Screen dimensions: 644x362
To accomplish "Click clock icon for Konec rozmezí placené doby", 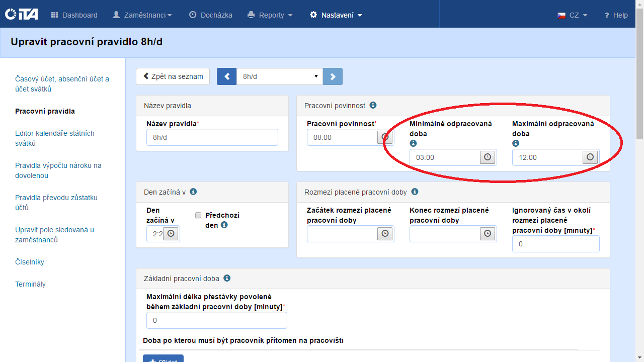I will click(488, 234).
